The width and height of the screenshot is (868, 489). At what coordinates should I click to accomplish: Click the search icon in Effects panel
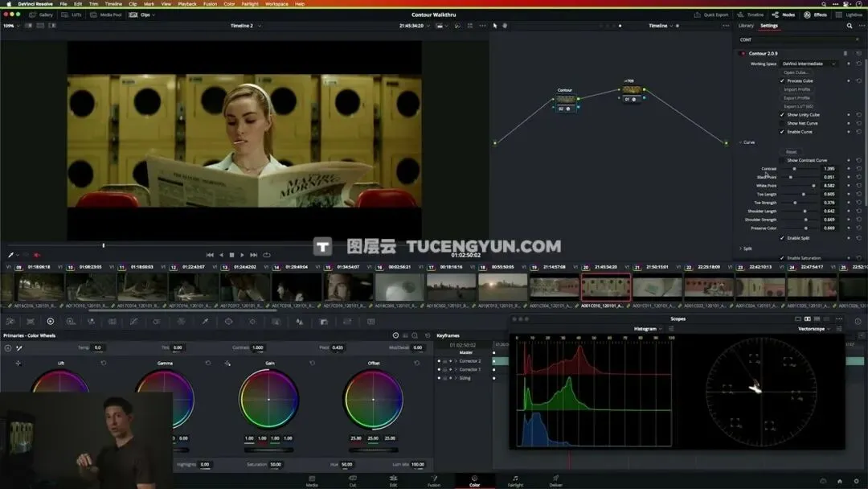click(x=850, y=26)
